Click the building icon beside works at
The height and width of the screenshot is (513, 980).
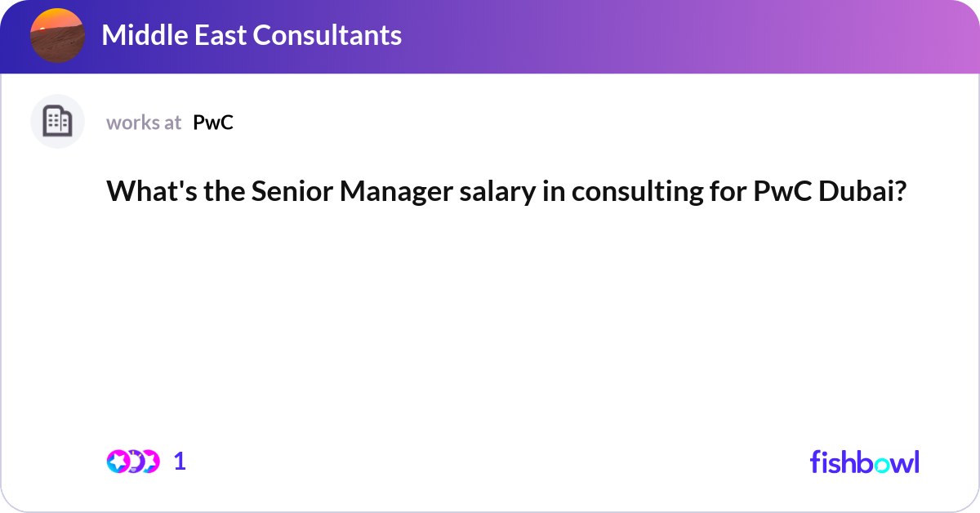58,122
